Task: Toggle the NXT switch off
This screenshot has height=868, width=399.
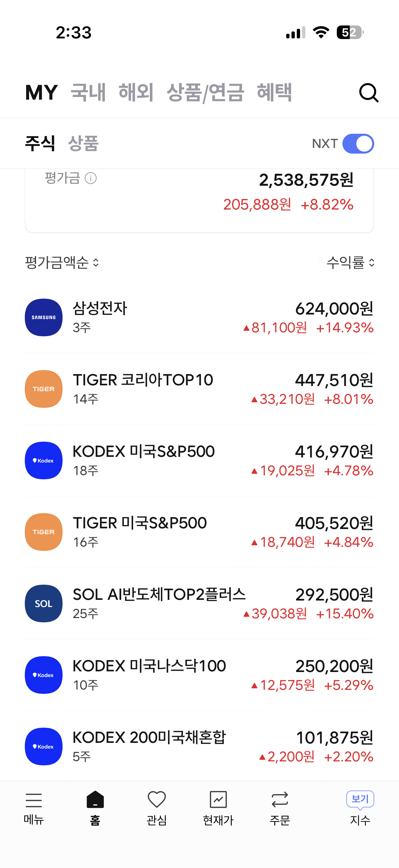Action: point(358,144)
